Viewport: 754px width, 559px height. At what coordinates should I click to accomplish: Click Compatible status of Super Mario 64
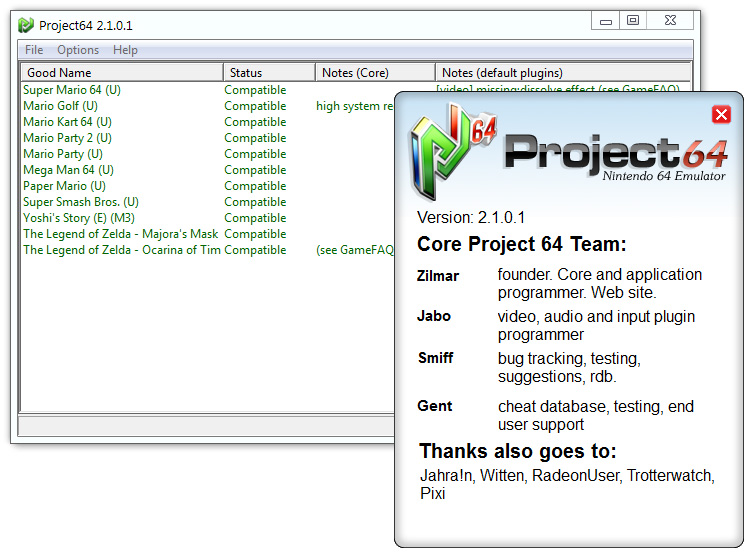[255, 90]
